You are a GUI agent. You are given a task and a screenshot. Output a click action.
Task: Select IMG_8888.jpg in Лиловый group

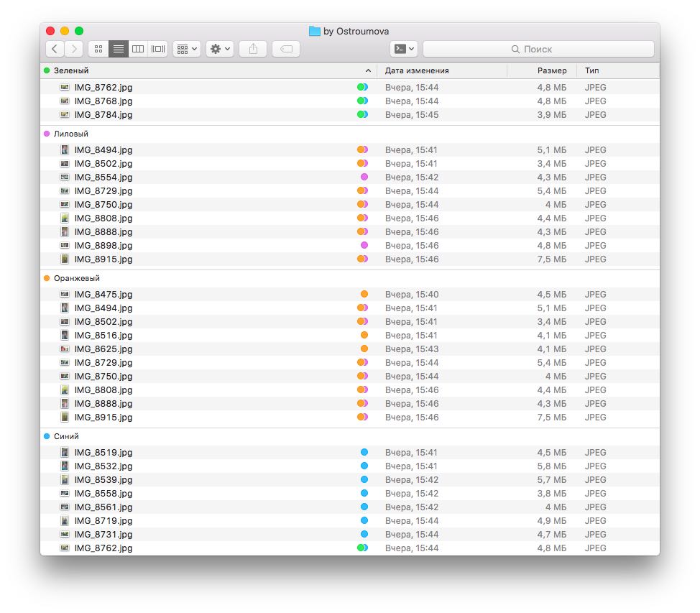pyautogui.click(x=103, y=232)
